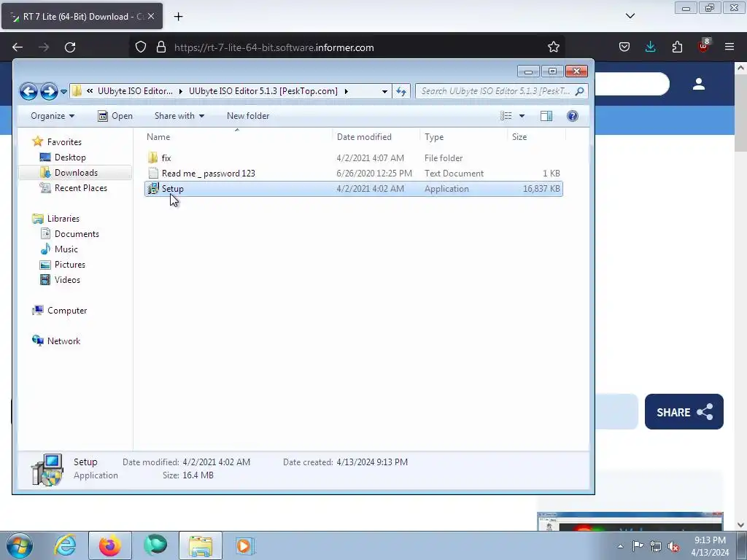Click UUbyte ISO Editor 5.1.3 [PeskTop.com] breadcrumb
The height and width of the screenshot is (560, 747).
pos(263,91)
